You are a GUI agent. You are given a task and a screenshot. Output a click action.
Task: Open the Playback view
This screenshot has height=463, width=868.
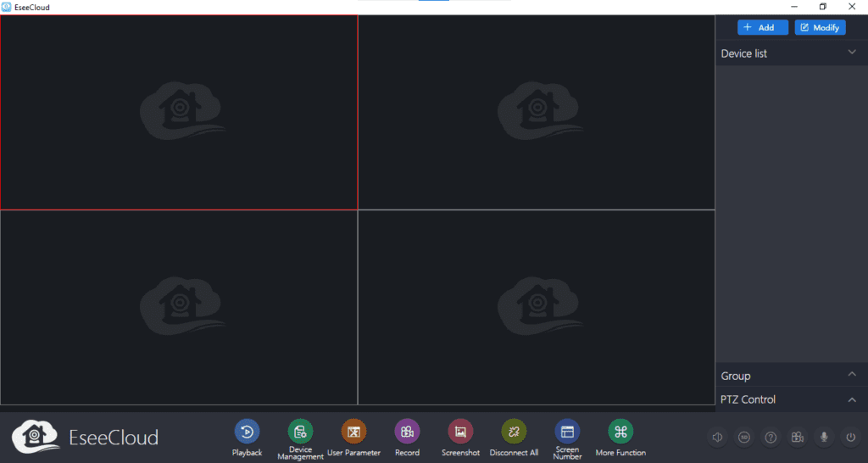[247, 432]
